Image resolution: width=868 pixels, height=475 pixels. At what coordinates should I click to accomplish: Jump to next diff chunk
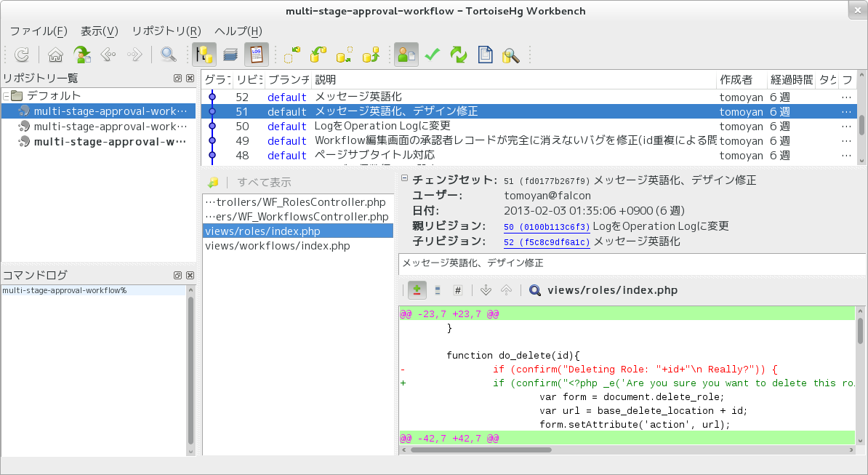pyautogui.click(x=486, y=290)
